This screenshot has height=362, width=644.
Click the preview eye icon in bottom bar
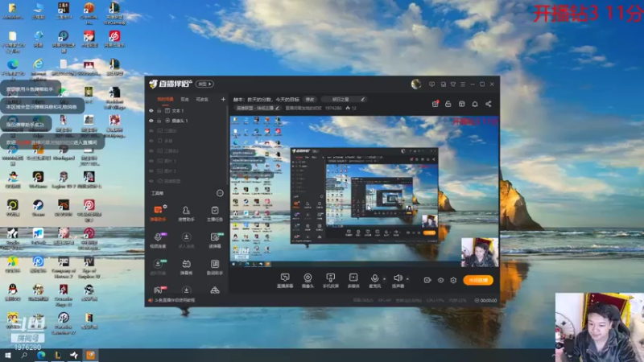(440, 280)
